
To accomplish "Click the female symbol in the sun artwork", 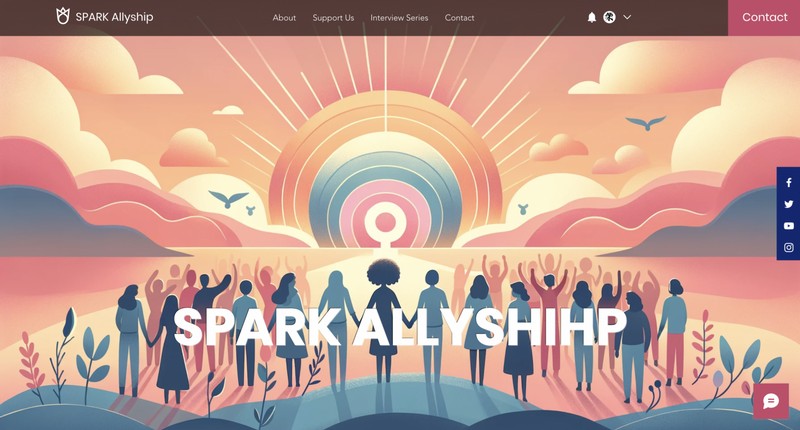I will 385,226.
